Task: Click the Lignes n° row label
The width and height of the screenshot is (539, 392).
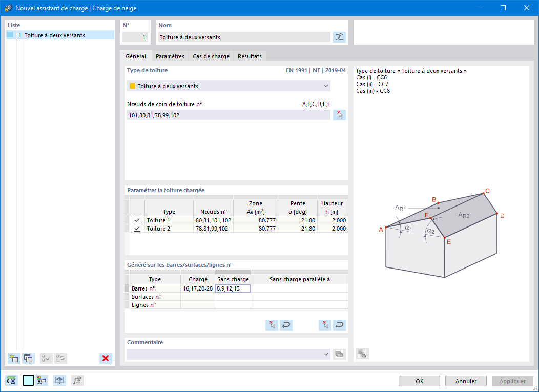Action: coord(155,305)
